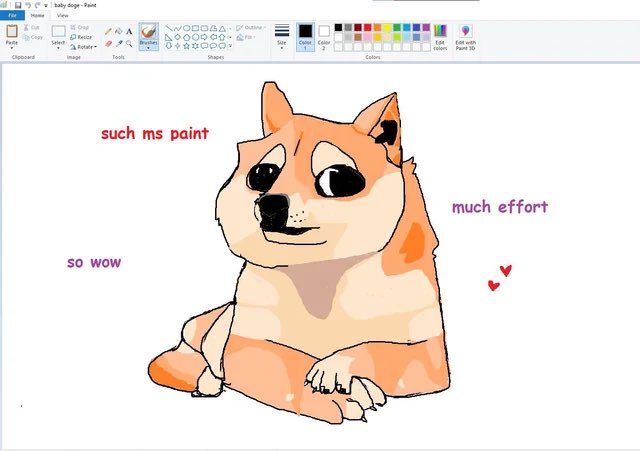The height and width of the screenshot is (451, 640).
Task: Activate Color 2 selector
Action: click(324, 37)
